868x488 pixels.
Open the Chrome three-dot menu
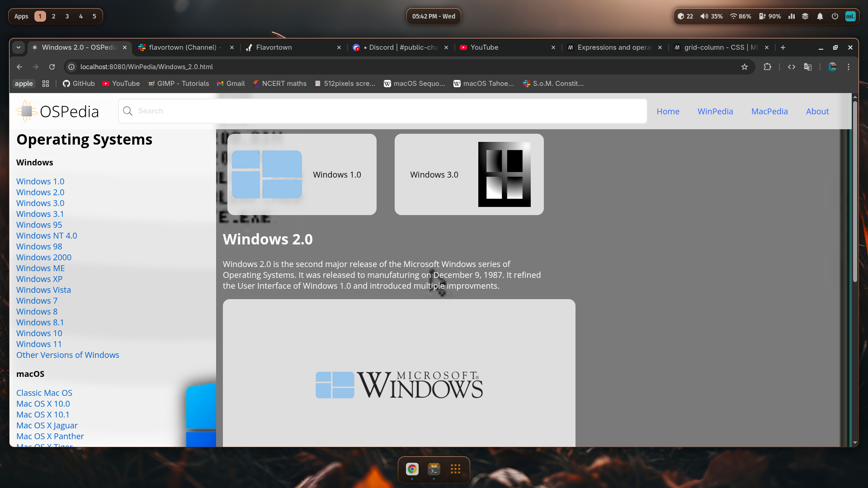(x=849, y=67)
